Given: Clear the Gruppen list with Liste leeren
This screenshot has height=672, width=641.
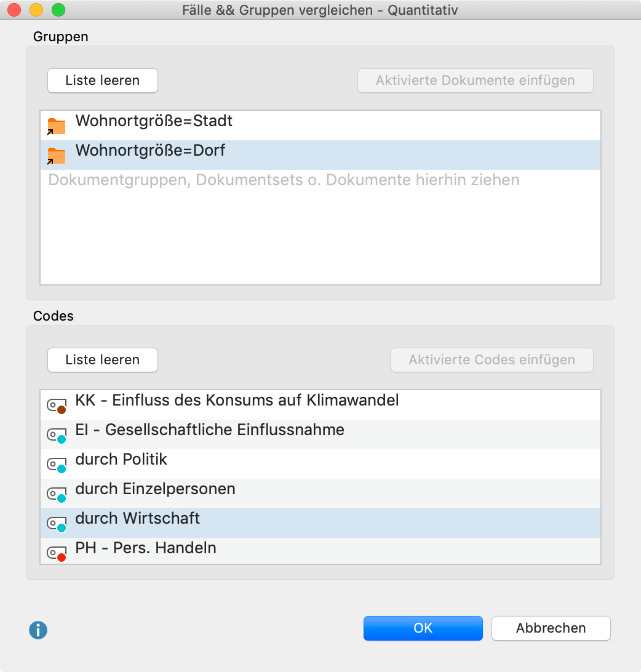Looking at the screenshot, I should [103, 81].
